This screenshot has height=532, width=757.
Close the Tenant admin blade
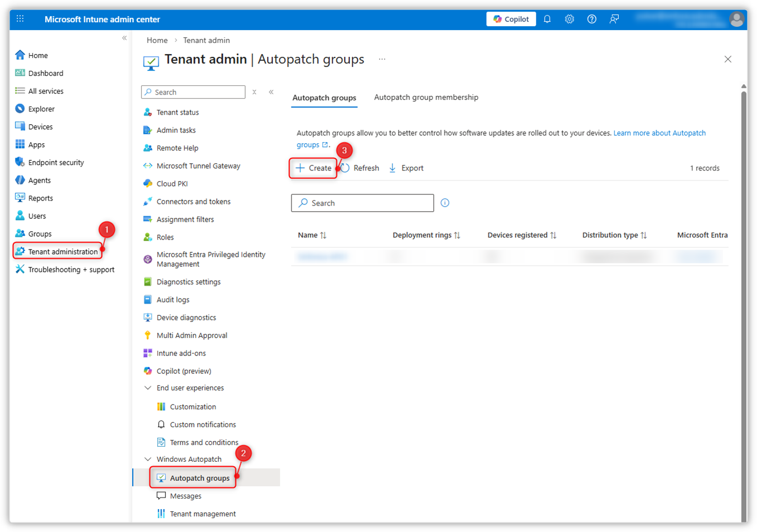[728, 59]
